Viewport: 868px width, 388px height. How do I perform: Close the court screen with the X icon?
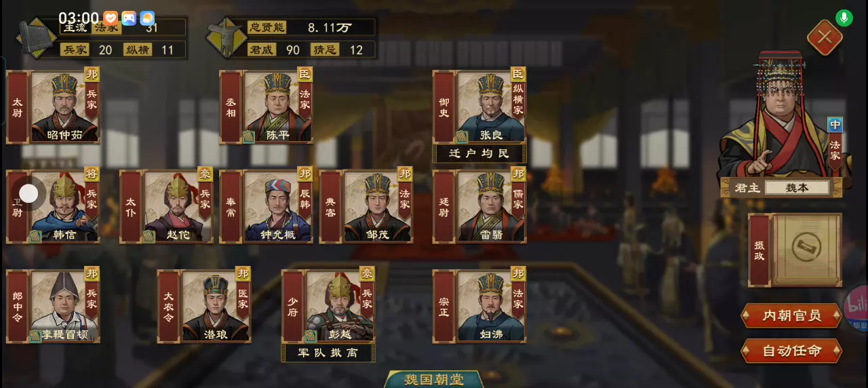[x=825, y=37]
